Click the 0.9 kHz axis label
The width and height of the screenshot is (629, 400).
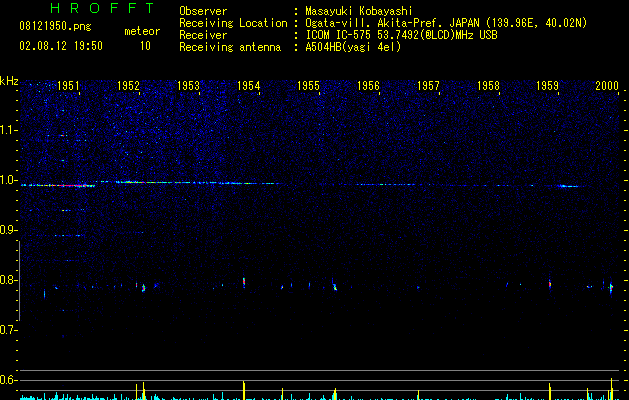click(9, 230)
